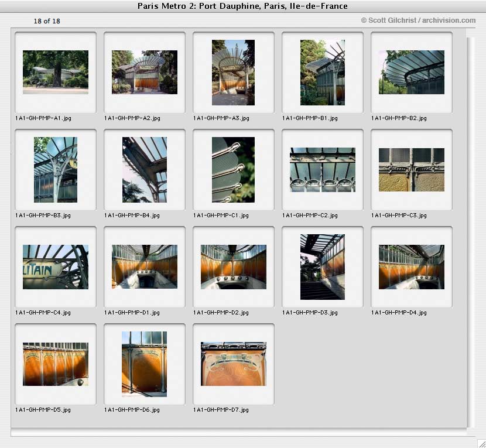Open thumbnail 1A1-GH-PMP-D2.jpg
This screenshot has width=486, height=448.
[234, 267]
